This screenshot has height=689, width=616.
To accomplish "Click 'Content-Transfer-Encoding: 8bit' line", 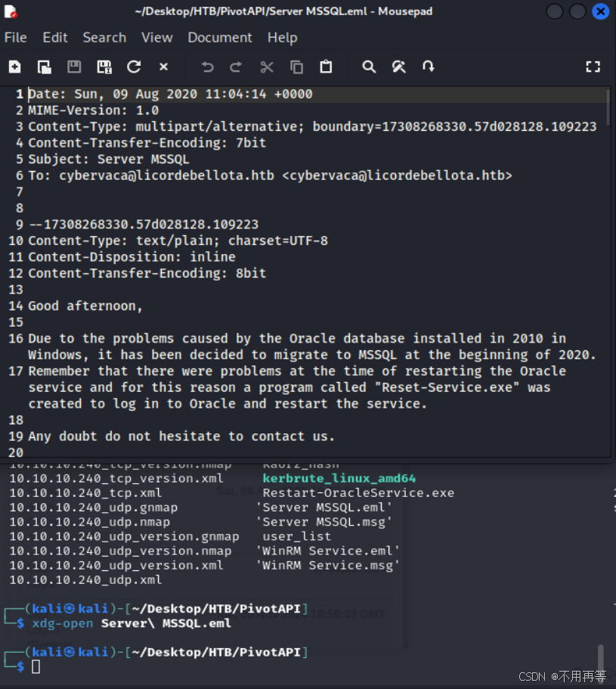I will click(x=147, y=273).
